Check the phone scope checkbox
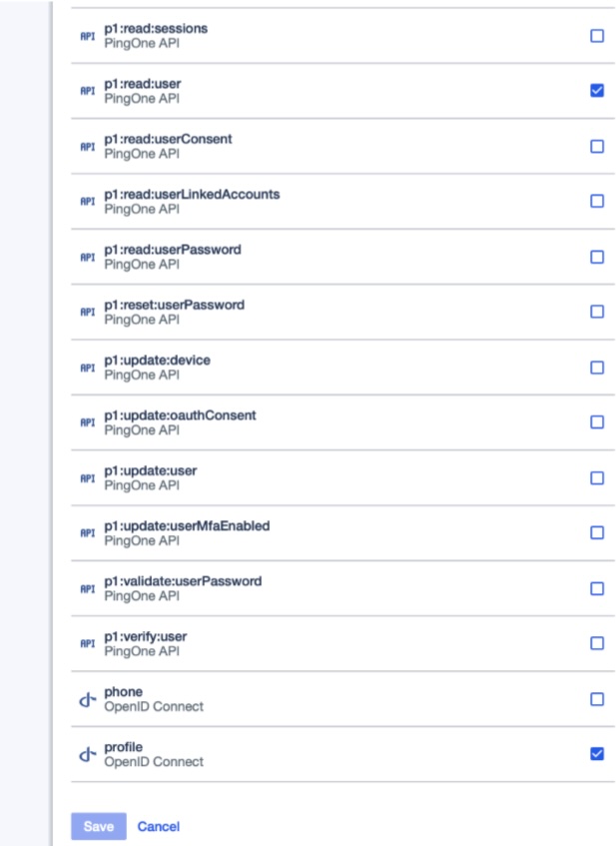616x846 pixels. tap(597, 699)
